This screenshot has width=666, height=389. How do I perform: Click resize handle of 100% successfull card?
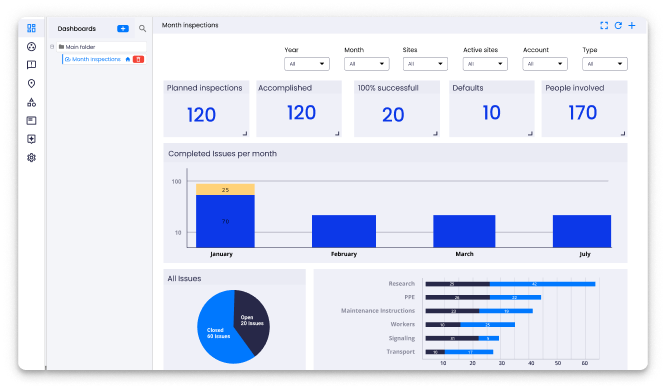(x=435, y=133)
